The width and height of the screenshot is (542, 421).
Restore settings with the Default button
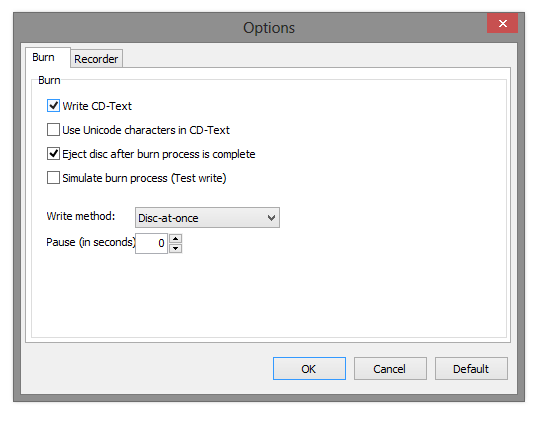(x=471, y=369)
